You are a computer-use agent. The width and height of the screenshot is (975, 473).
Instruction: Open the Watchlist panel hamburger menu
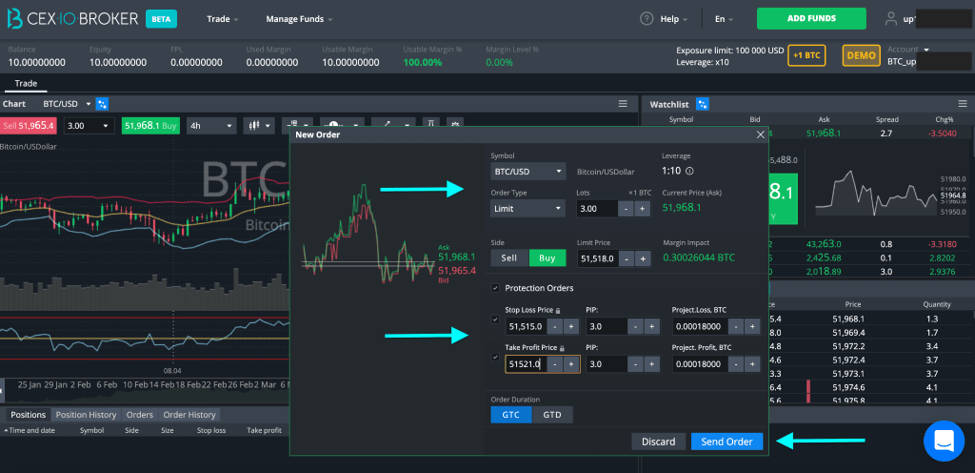click(x=963, y=104)
